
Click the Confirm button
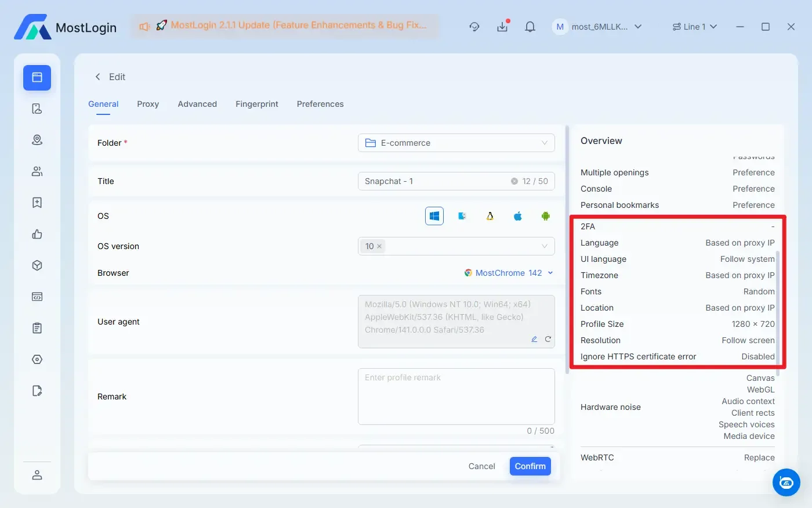(530, 466)
